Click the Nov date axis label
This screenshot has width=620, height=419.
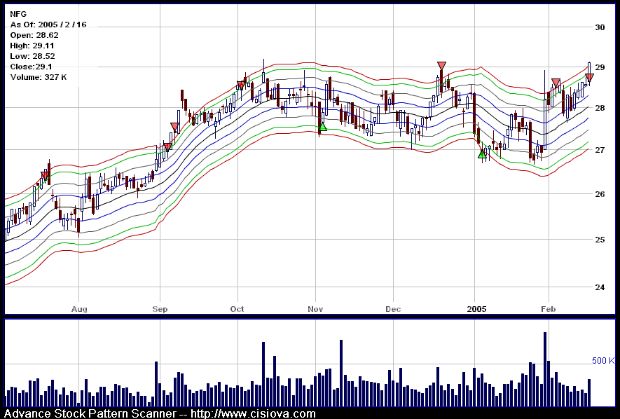tap(315, 309)
